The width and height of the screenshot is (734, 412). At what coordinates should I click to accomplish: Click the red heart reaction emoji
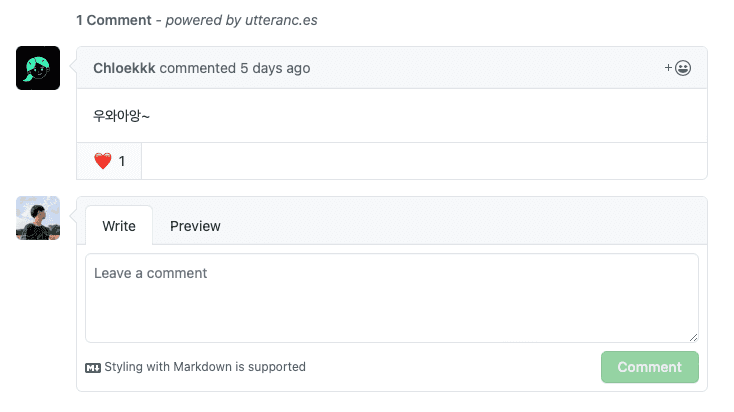102,161
